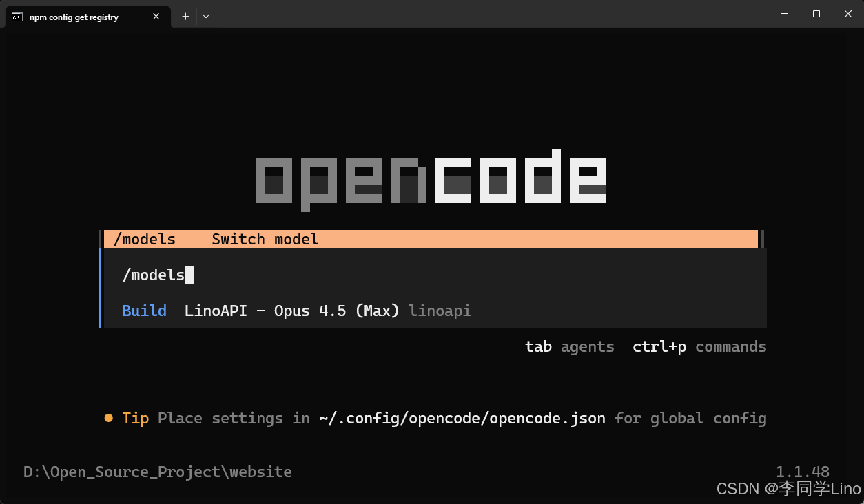Click the ~/.config/opencode/opencode.json path
The image size is (864, 504).
point(462,418)
